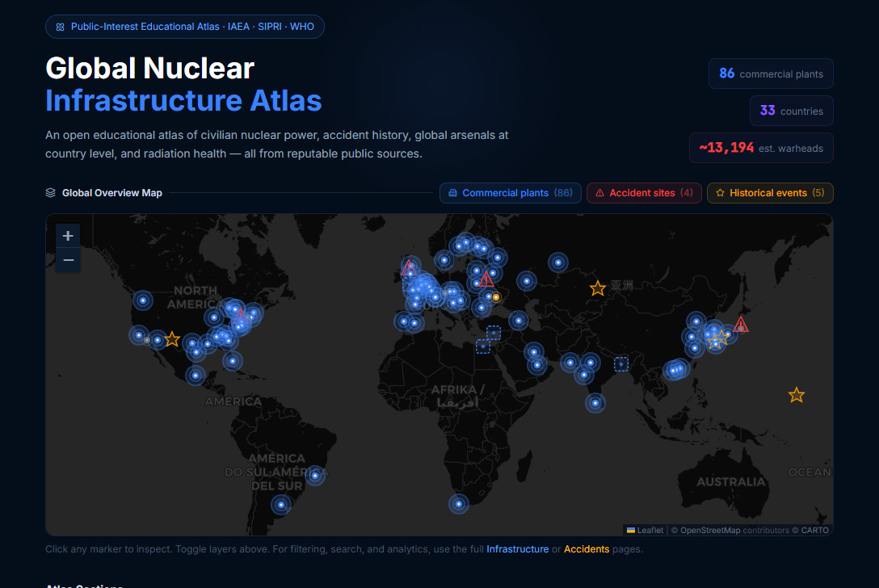This screenshot has height=588, width=879.
Task: Toggle the Commercial plants (86) map layer
Action: 510,192
